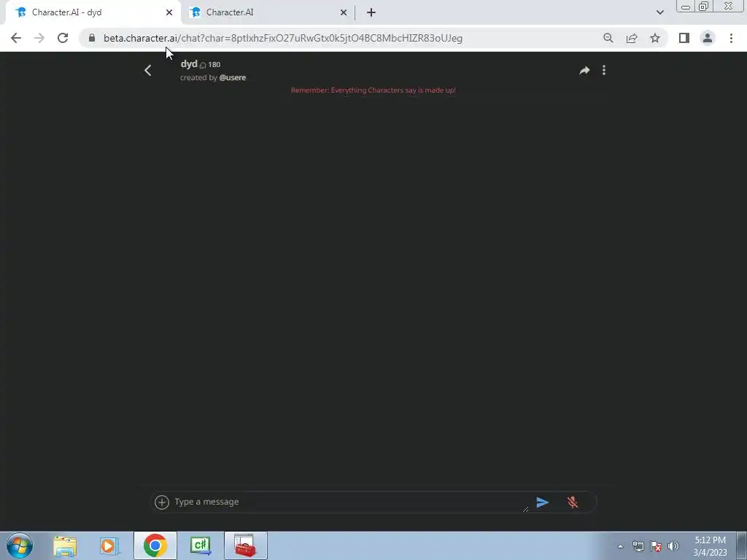Open the zoom magnifier in address bar
Screen dimensions: 747x560
tap(608, 38)
